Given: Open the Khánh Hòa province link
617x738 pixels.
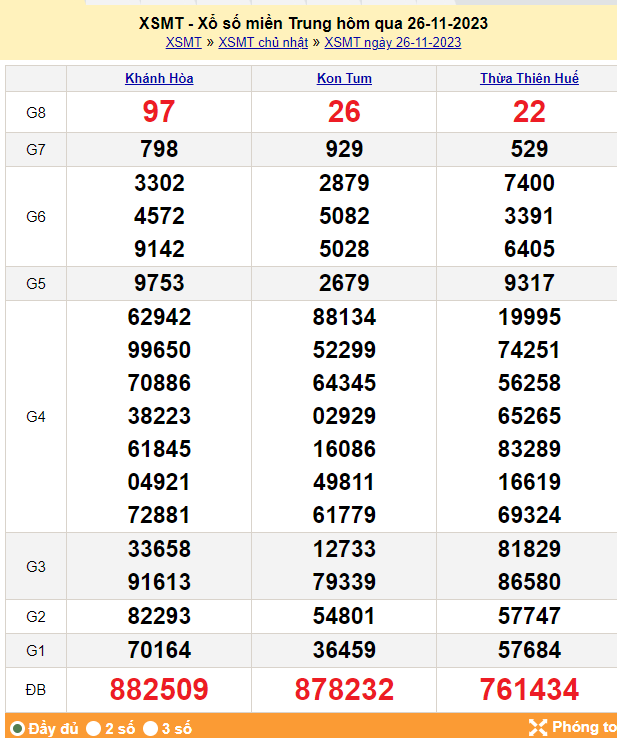Looking at the screenshot, I should pos(159,78).
